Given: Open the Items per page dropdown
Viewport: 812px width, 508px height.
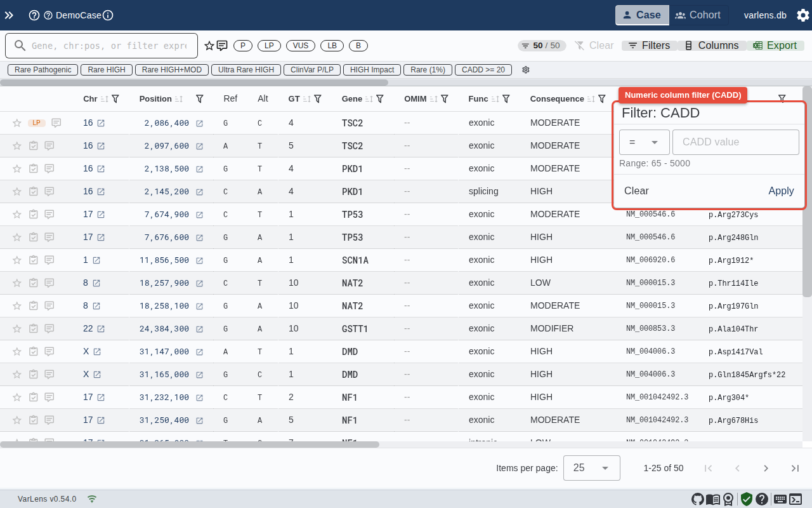Looking at the screenshot, I should point(591,468).
